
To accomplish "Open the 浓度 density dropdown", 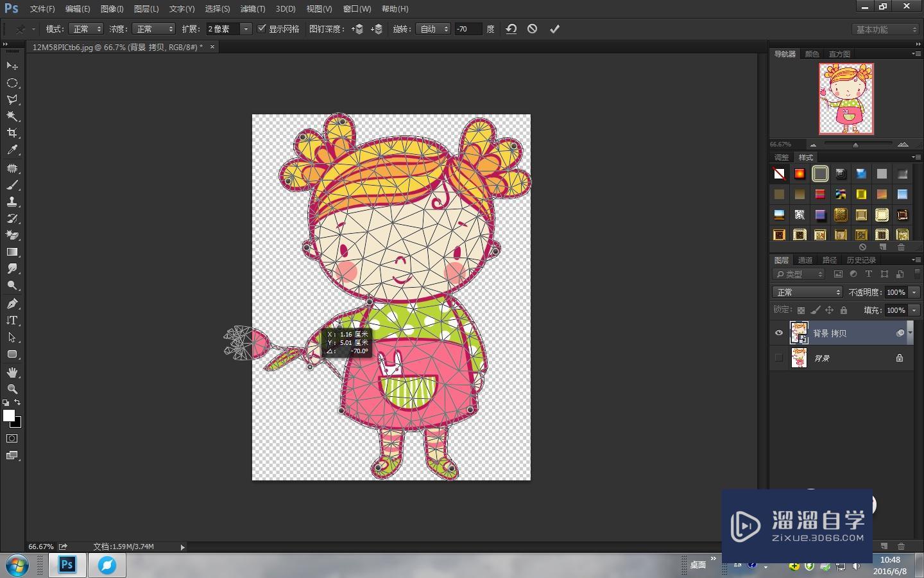I will [153, 29].
